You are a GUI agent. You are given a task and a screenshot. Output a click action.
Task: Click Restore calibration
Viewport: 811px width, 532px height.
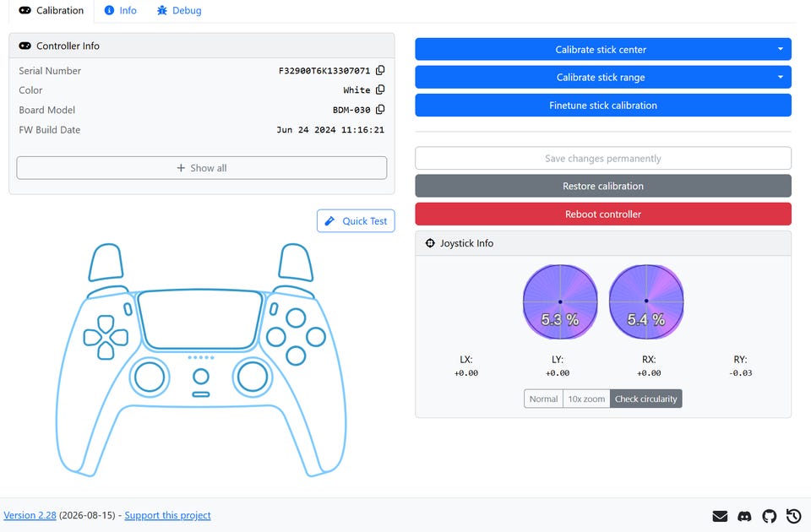[603, 186]
